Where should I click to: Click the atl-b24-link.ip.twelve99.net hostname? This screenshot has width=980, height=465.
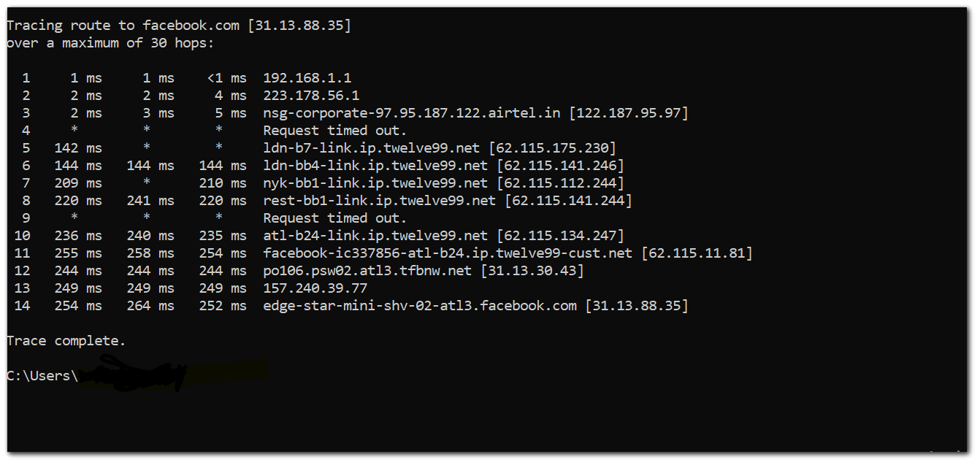[x=375, y=236]
